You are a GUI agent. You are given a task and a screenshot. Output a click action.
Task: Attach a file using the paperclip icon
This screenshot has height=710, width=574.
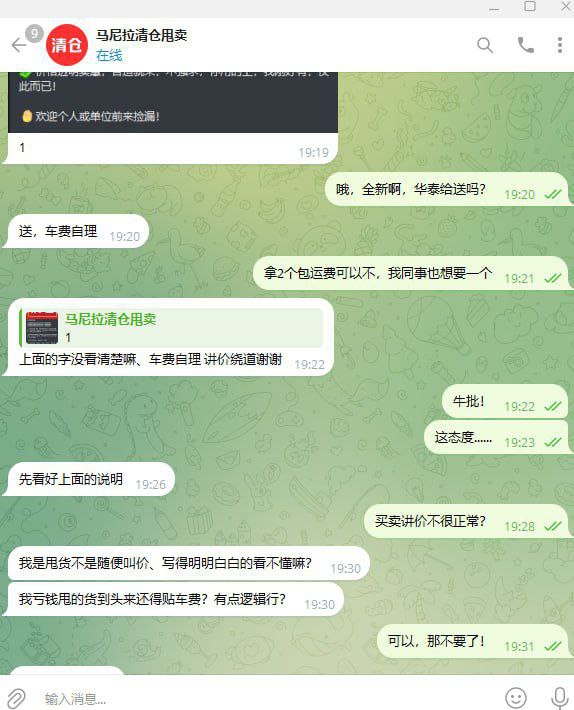(17, 698)
